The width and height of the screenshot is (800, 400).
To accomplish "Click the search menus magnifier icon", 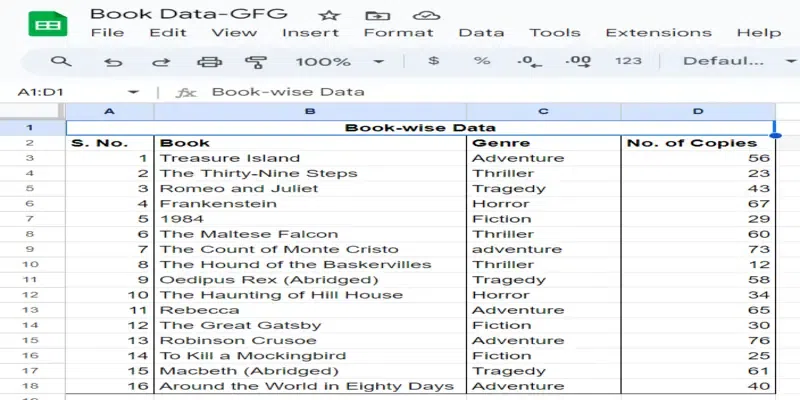I will coord(61,62).
